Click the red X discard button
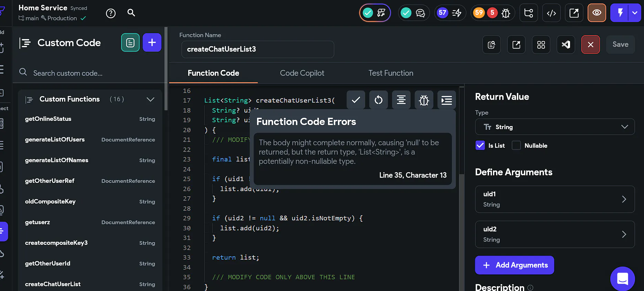 591,44
